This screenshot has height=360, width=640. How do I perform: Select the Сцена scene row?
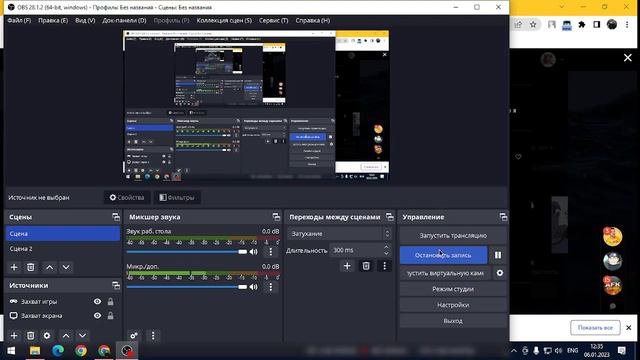(x=63, y=233)
